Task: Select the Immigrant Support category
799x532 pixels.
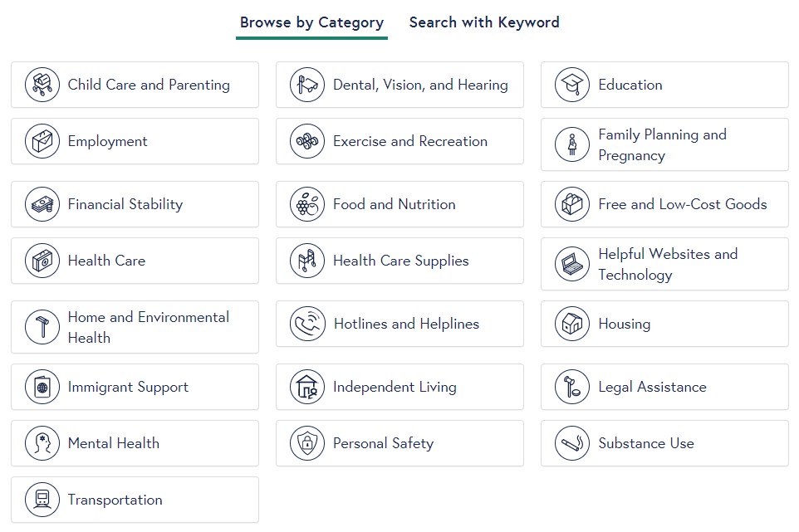Action: (135, 387)
